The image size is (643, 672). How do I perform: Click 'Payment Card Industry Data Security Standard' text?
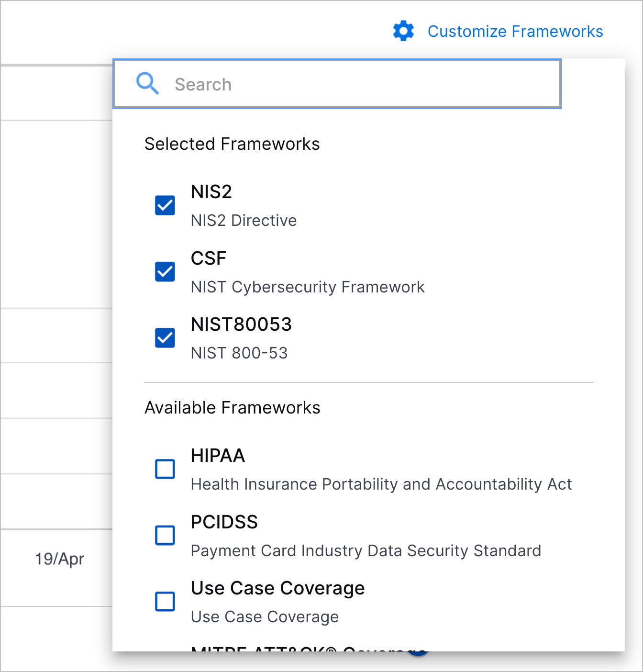point(366,551)
